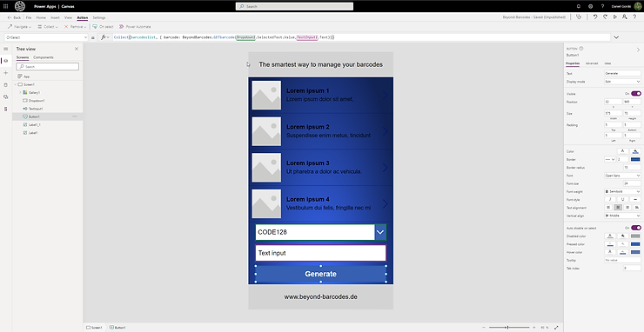Click the Power Automate button
This screenshot has width=644, height=332.
pyautogui.click(x=135, y=27)
